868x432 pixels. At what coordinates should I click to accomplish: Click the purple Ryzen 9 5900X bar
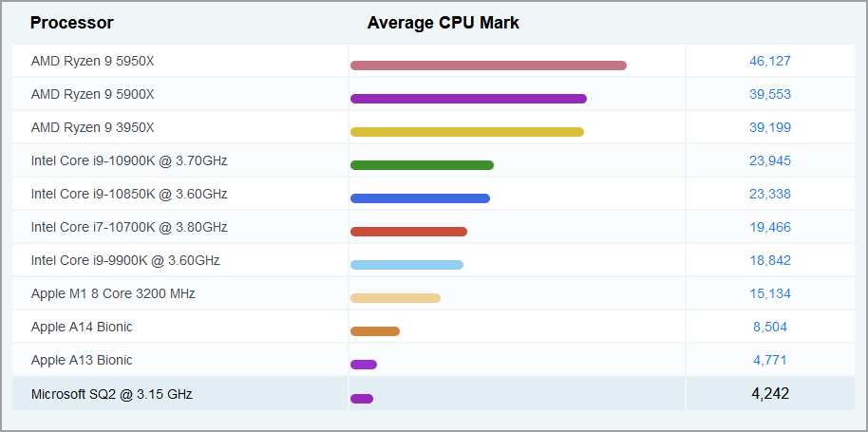click(x=468, y=99)
